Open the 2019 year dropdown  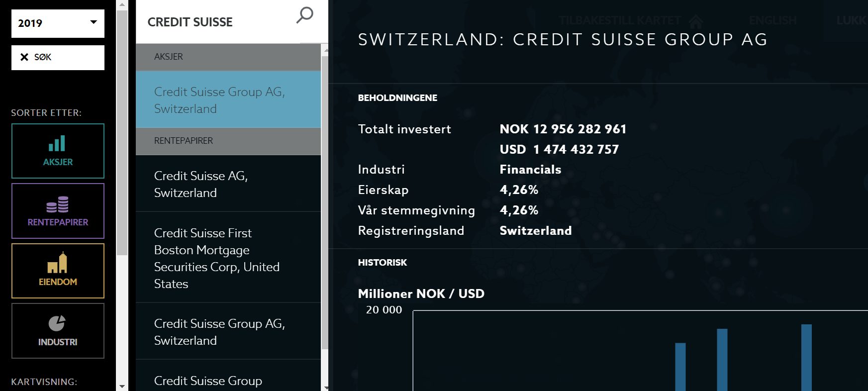[58, 23]
